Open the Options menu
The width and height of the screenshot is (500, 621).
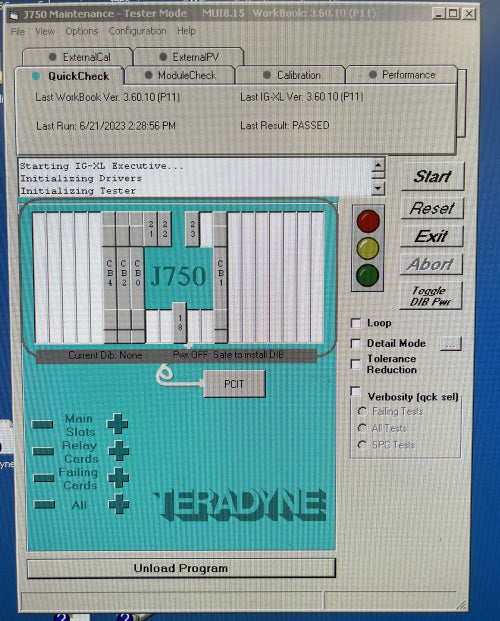(x=81, y=31)
